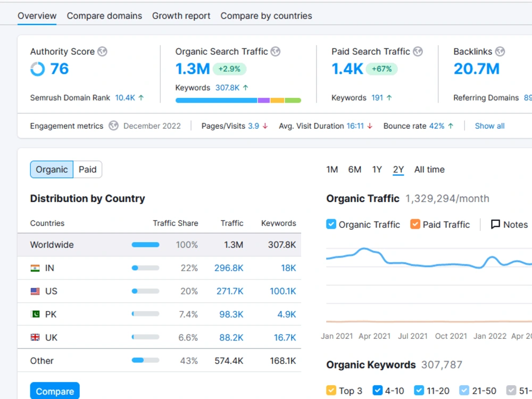Image resolution: width=532 pixels, height=399 pixels.
Task: Open the organic Keywords 307.8K link
Action: [x=227, y=88]
